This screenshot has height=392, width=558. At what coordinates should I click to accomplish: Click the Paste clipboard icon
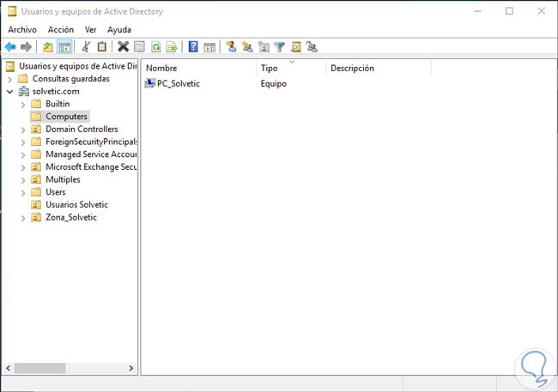click(x=102, y=46)
